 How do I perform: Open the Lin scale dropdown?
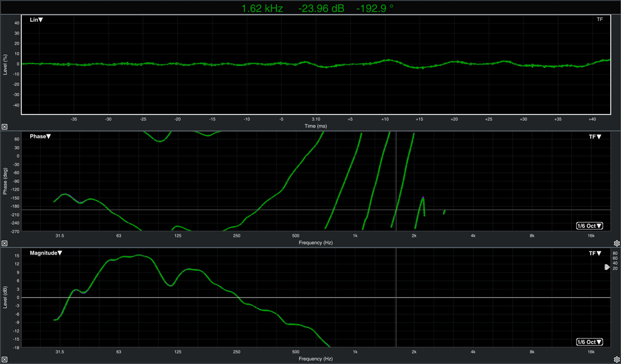coord(36,20)
